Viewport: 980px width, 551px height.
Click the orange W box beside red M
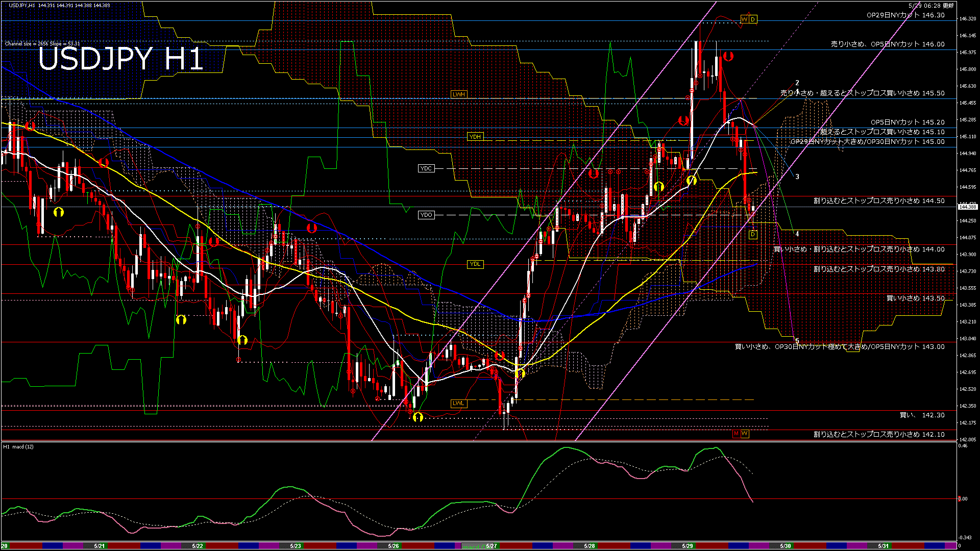coord(745,434)
